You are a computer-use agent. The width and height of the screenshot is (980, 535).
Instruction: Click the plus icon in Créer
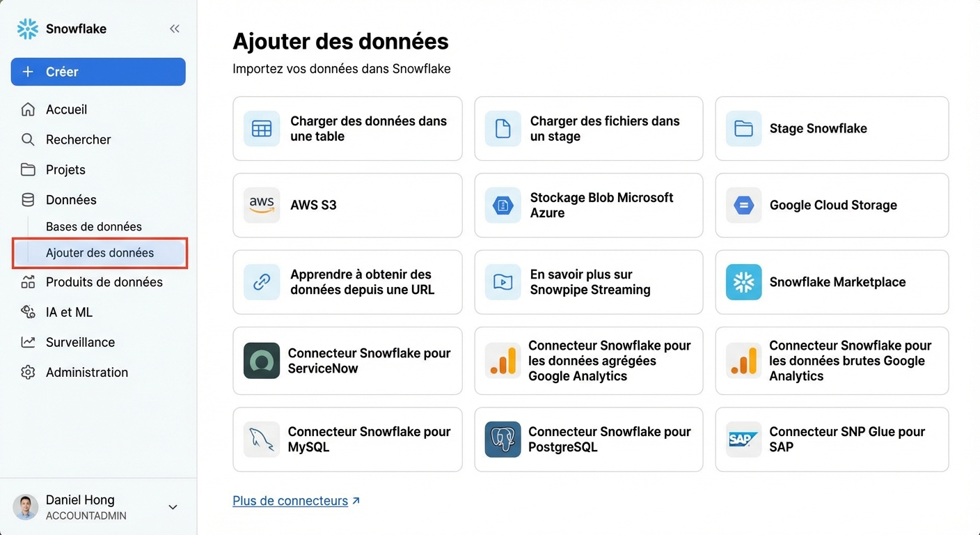tap(28, 72)
